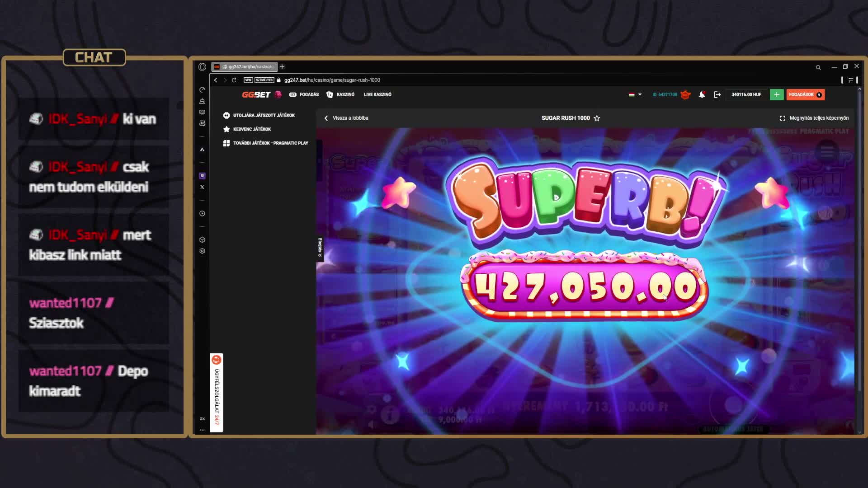This screenshot has height=488, width=868.
Task: Reload the page with the refresh icon
Action: pos(234,80)
